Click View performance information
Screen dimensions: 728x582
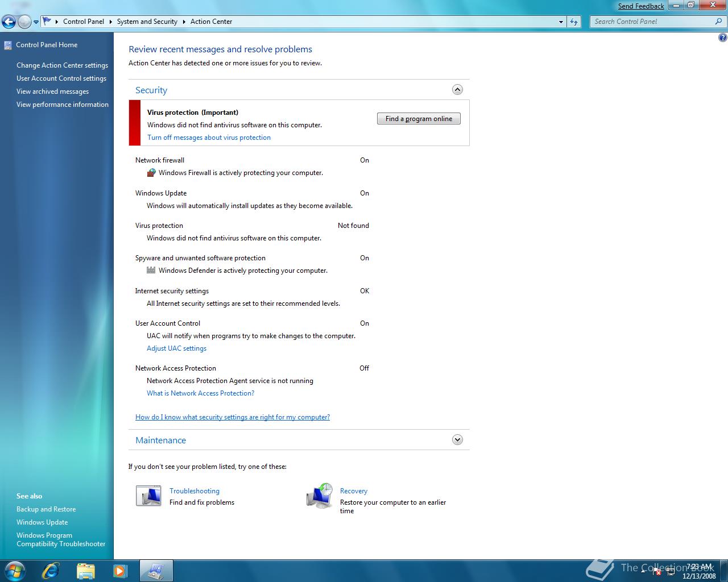pyautogui.click(x=63, y=105)
